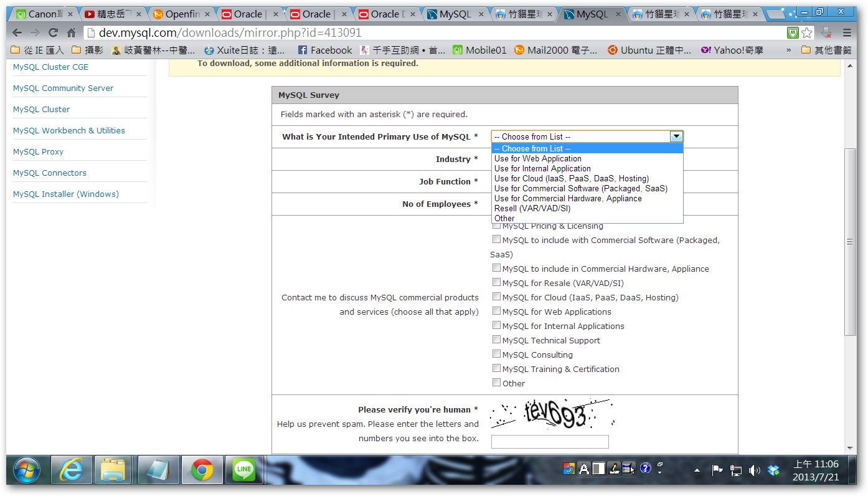
Task: Select 'Use for Web Application' from the list
Action: [x=537, y=159]
